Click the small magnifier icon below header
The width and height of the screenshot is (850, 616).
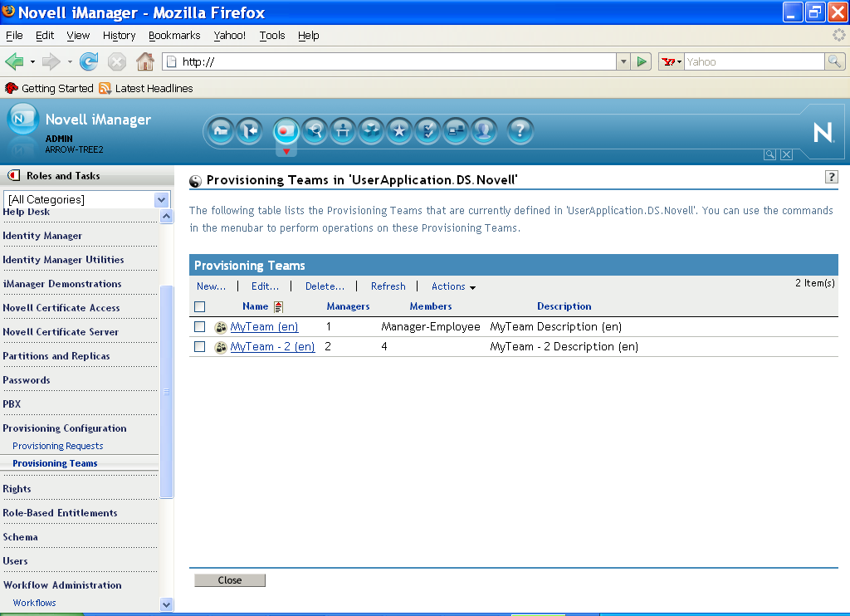[x=769, y=154]
